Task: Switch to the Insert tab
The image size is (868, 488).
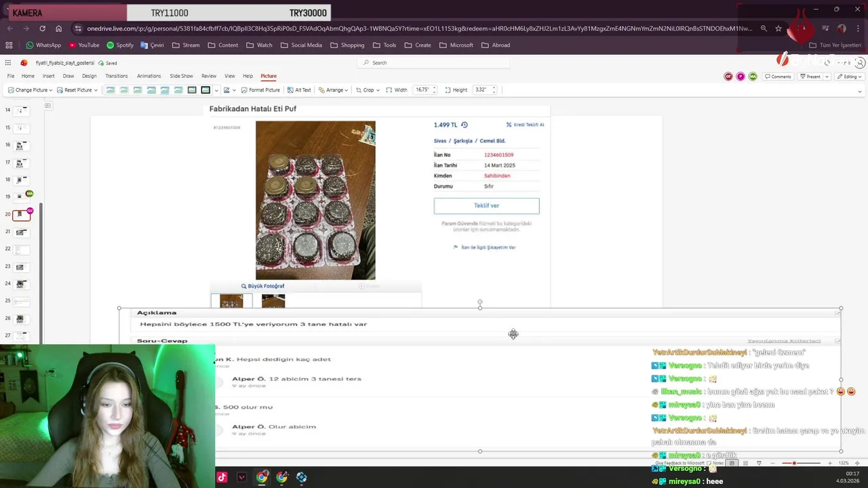Action: point(48,76)
